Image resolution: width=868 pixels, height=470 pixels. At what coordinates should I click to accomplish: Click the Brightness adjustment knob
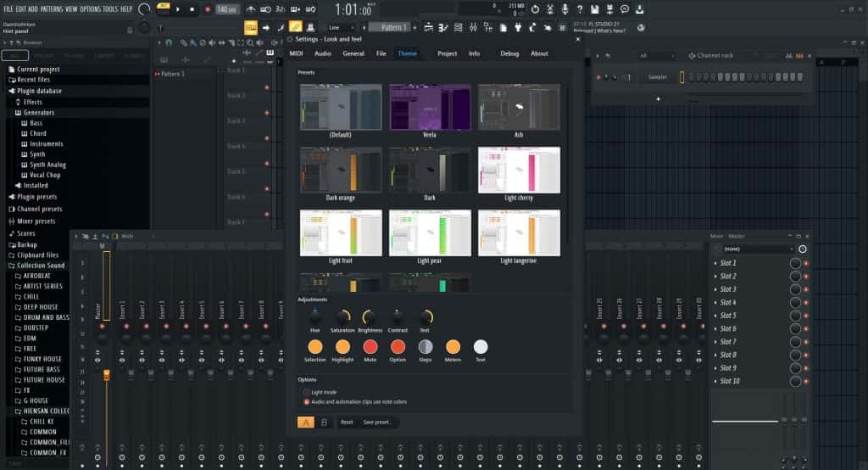click(x=370, y=317)
